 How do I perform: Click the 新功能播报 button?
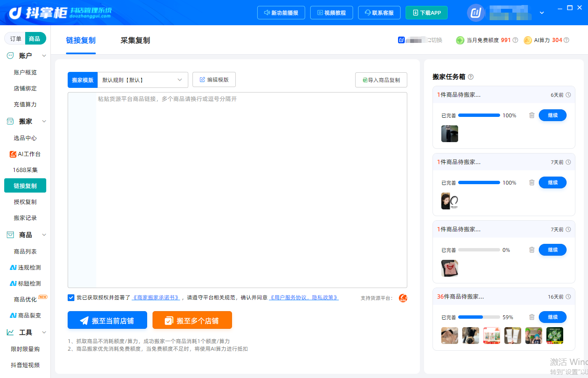pyautogui.click(x=281, y=13)
